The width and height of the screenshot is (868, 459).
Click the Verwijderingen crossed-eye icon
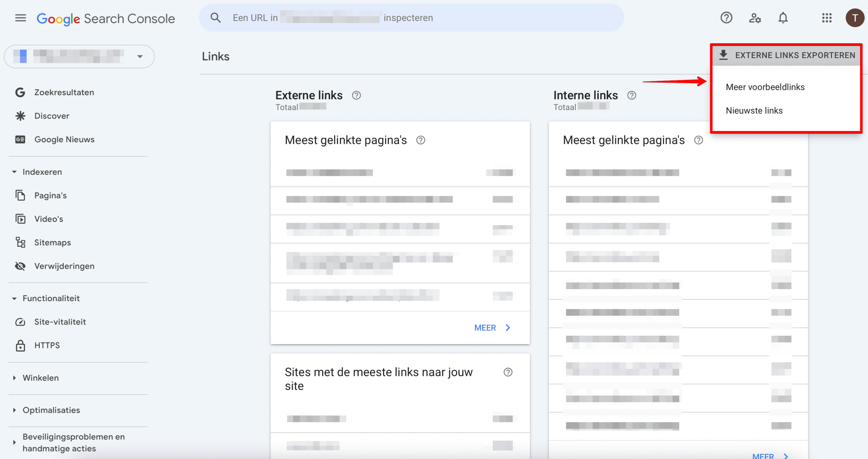click(x=20, y=266)
